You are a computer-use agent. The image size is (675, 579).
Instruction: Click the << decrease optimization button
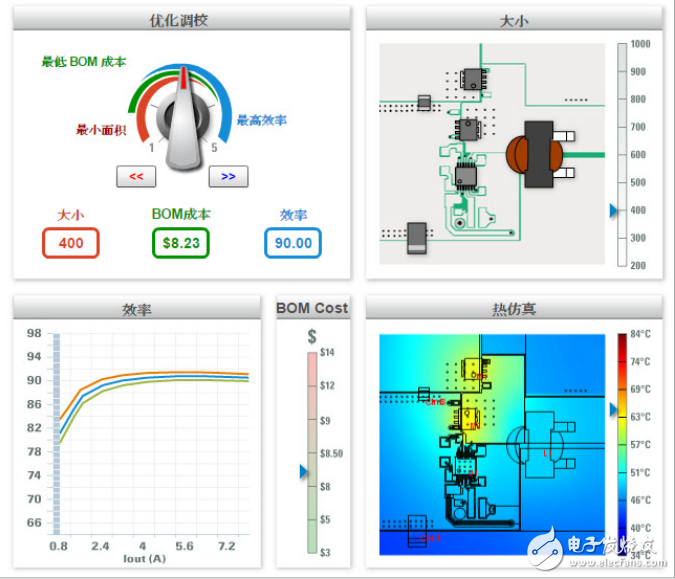tap(136, 177)
